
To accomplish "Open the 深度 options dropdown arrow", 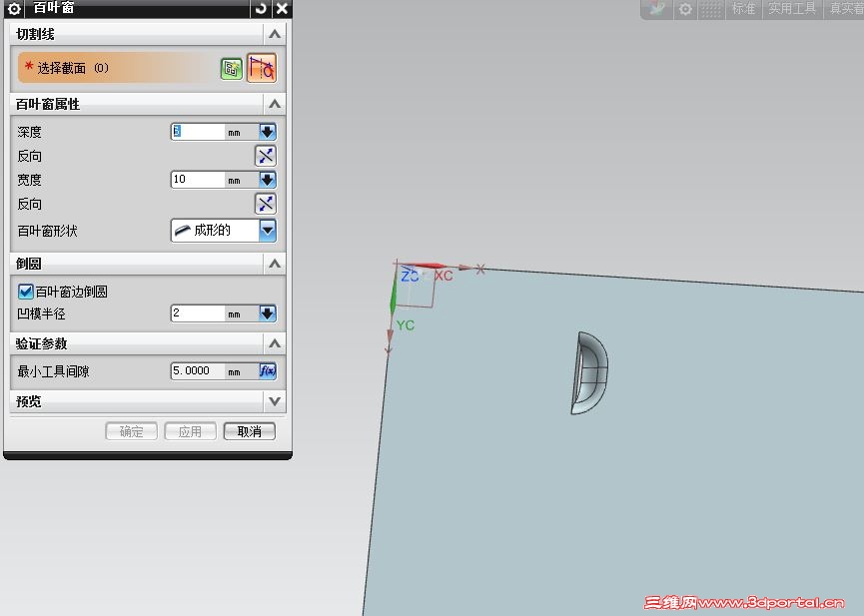I will coord(268,132).
